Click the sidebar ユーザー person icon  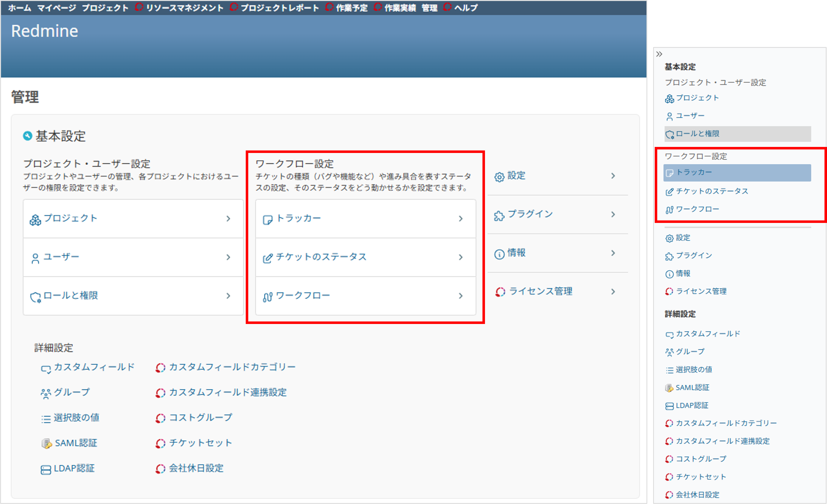click(669, 116)
